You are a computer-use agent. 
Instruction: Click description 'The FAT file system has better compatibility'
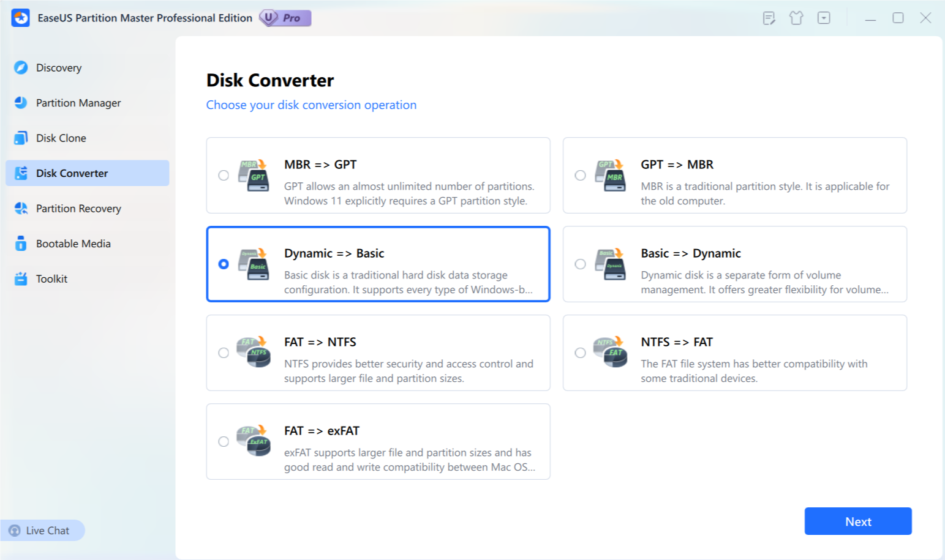(x=754, y=371)
